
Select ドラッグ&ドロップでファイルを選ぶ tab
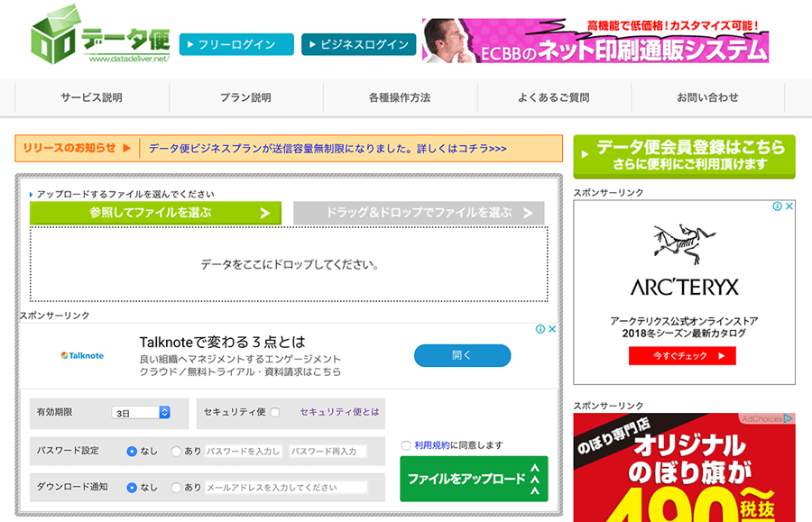pyautogui.click(x=419, y=213)
